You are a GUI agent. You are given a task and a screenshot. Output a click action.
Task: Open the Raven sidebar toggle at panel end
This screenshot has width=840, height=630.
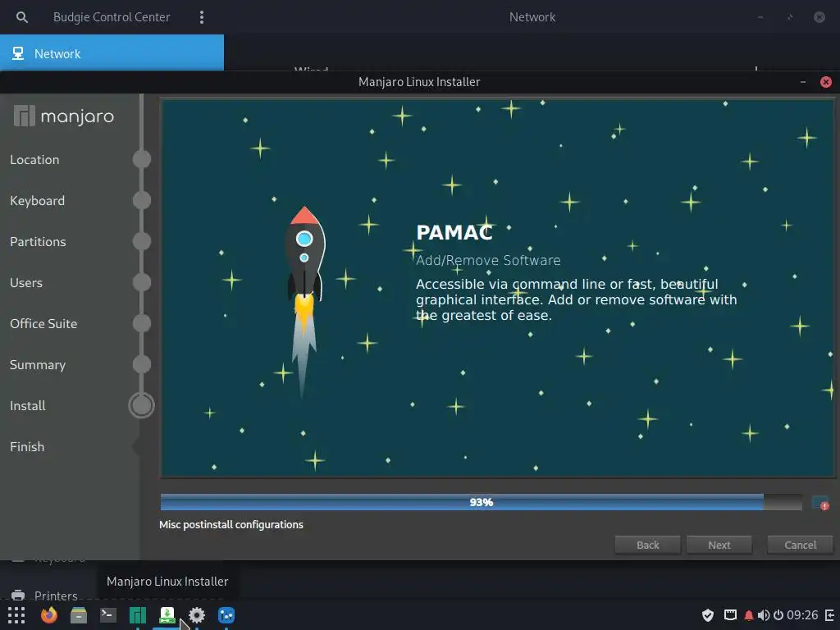pyautogui.click(x=830, y=615)
